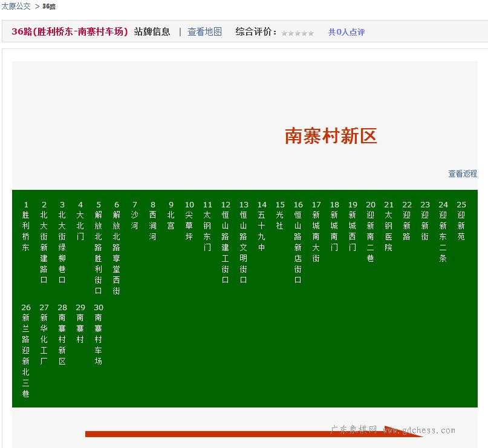Select stop 7 沙河
The image size is (488, 448).
134,215
